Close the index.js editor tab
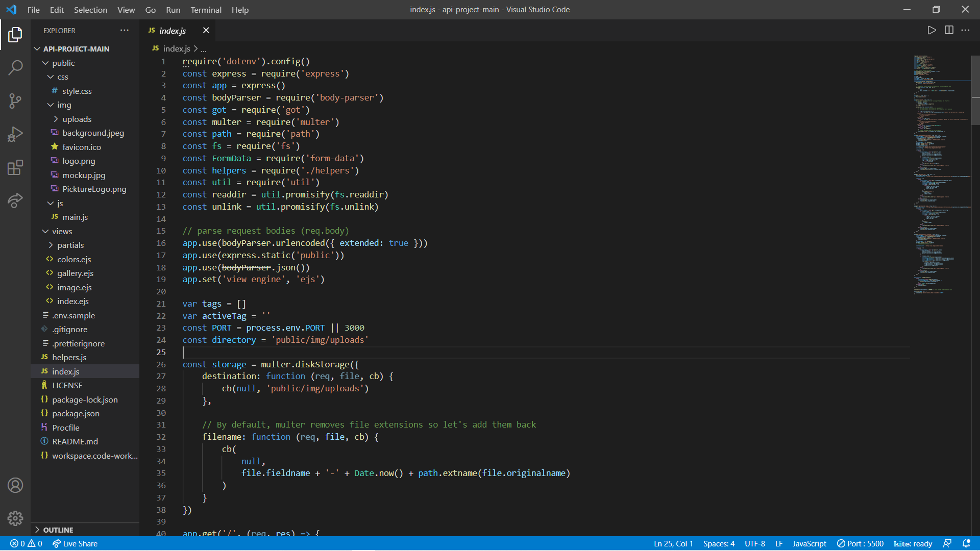 coord(206,30)
